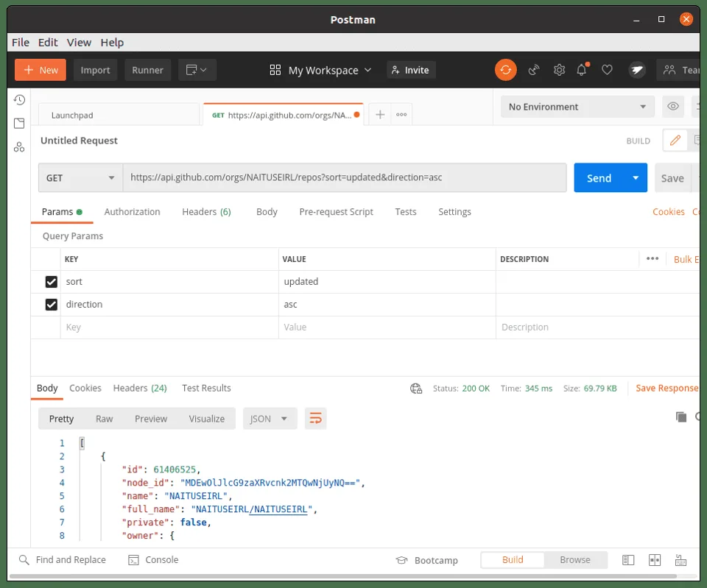Open the Collections sidebar icon
This screenshot has height=588, width=707.
coord(19,123)
